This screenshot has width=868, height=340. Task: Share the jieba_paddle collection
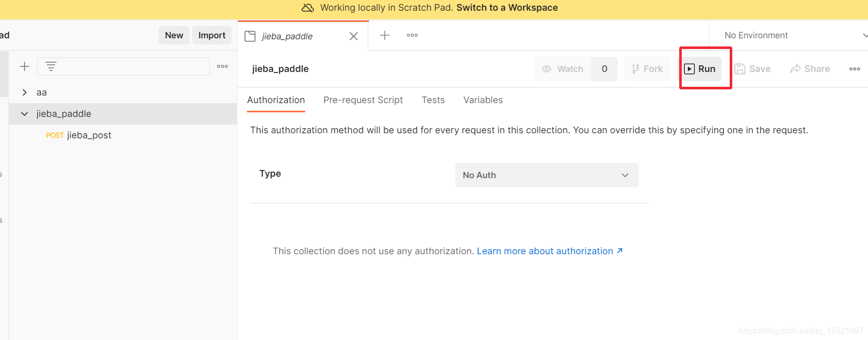[810, 69]
